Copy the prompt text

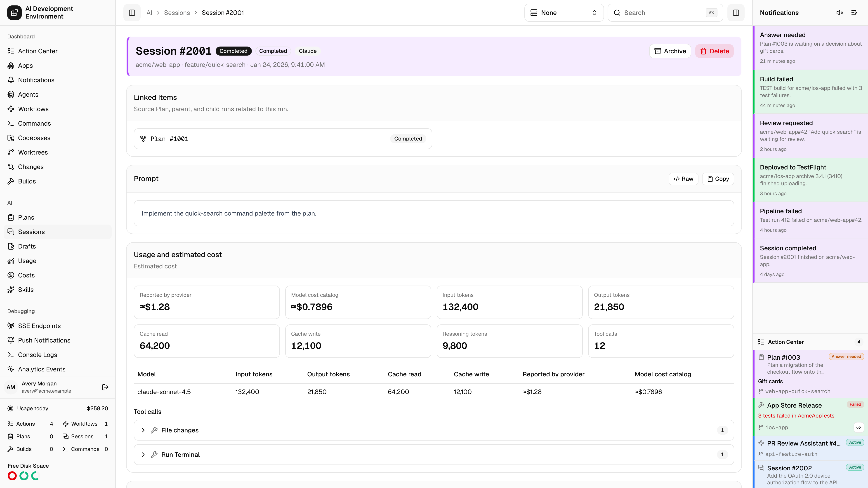[718, 179]
